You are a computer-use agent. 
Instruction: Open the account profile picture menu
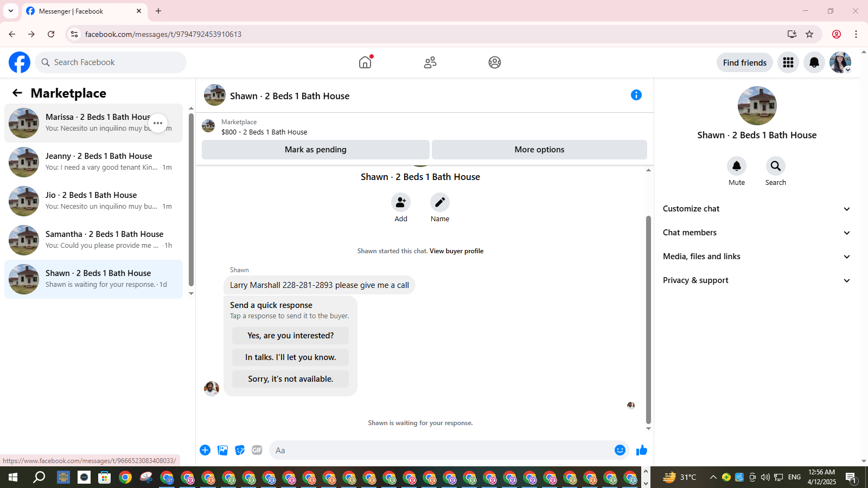tap(840, 62)
